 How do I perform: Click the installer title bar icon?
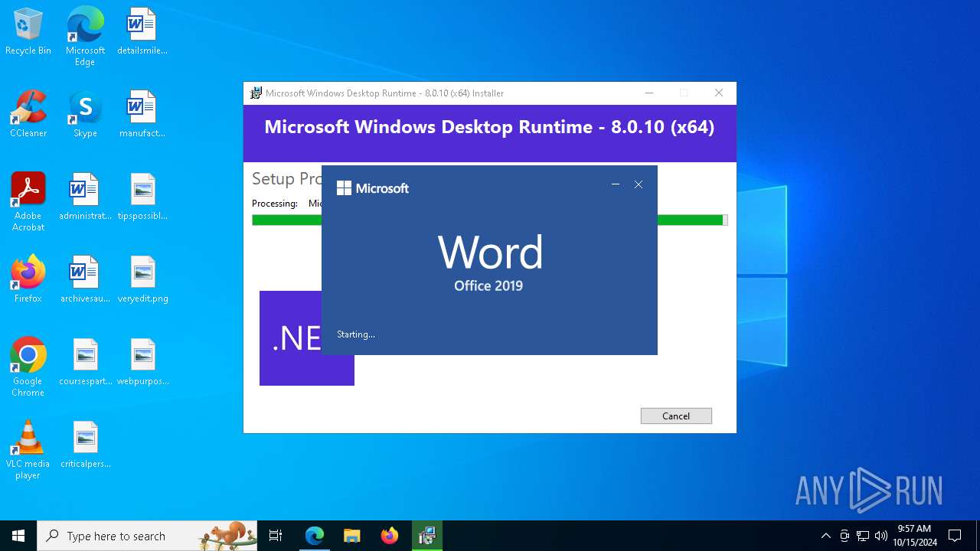256,93
